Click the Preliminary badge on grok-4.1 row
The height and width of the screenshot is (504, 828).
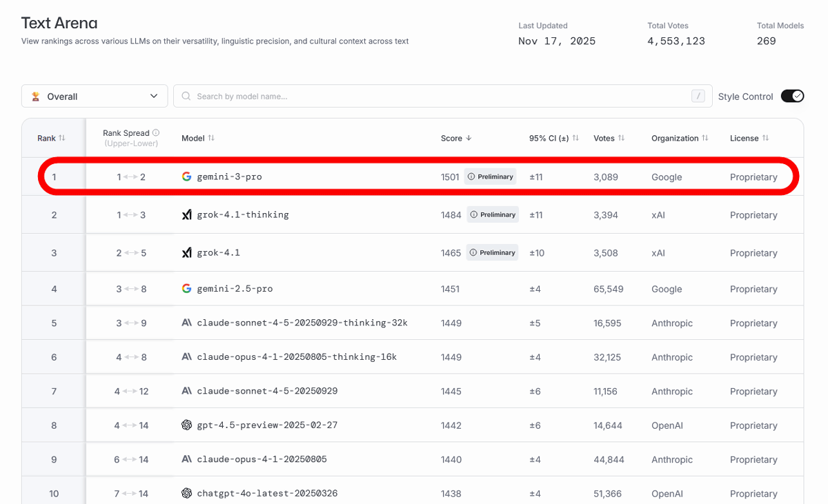[491, 253]
